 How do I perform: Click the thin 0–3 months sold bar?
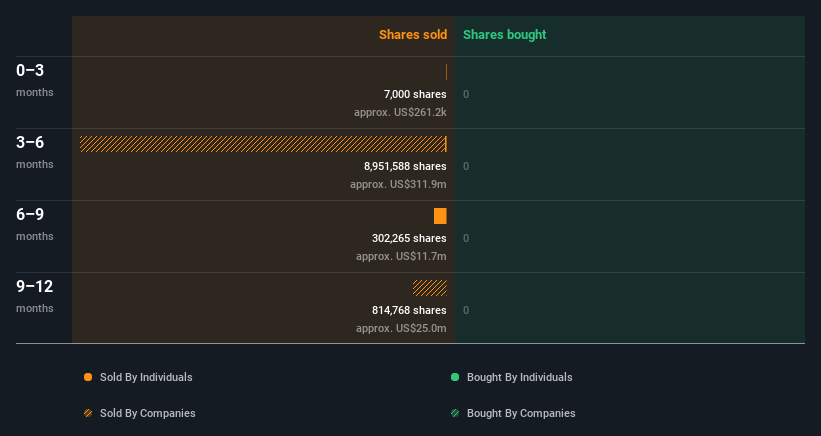pyautogui.click(x=446, y=72)
